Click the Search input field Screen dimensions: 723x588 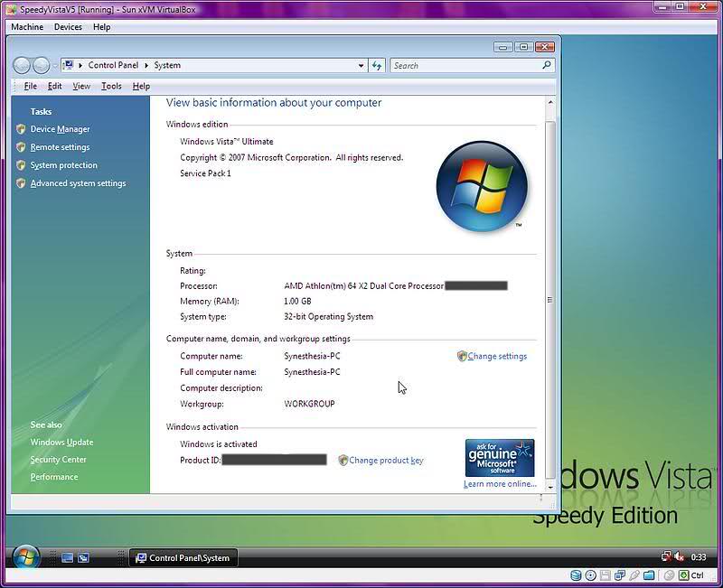(x=465, y=65)
